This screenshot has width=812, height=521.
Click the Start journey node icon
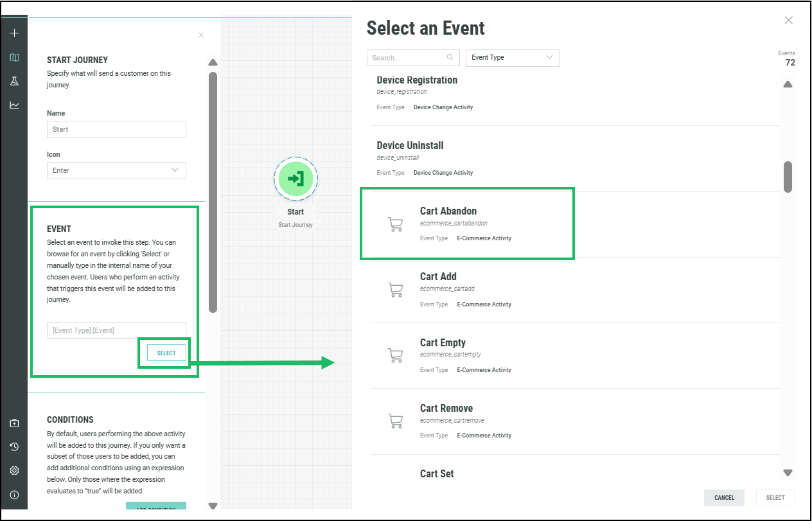click(296, 178)
